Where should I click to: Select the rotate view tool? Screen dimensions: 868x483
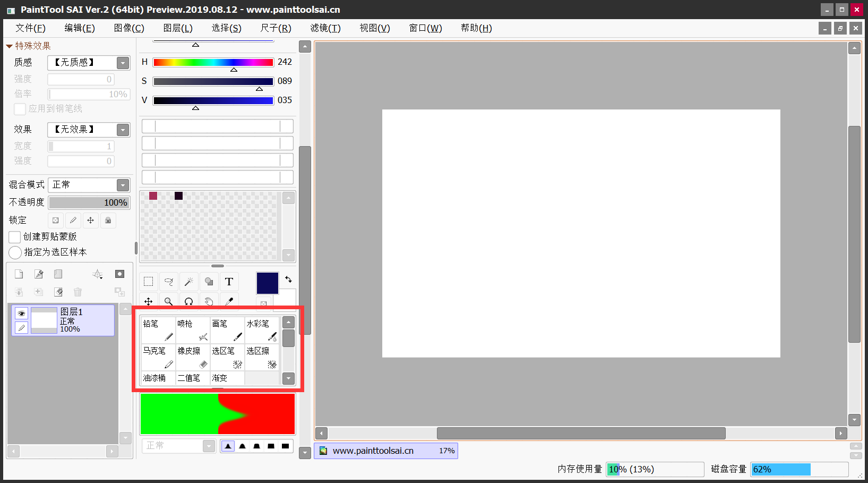click(x=188, y=301)
